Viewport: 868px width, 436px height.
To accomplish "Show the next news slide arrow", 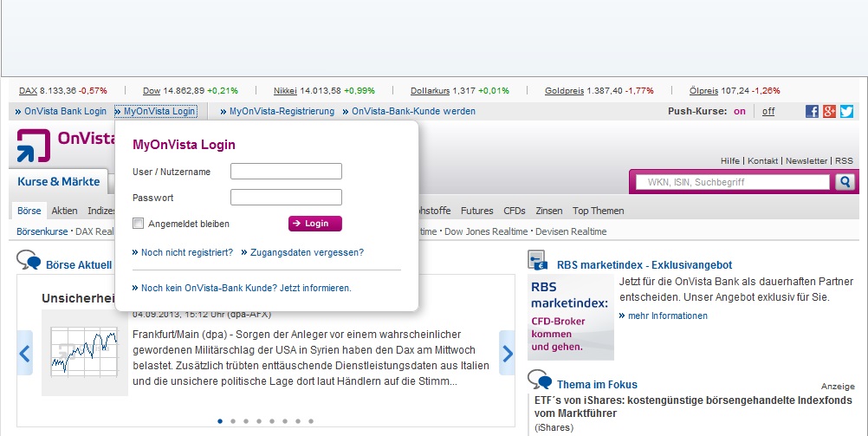I will 507,353.
